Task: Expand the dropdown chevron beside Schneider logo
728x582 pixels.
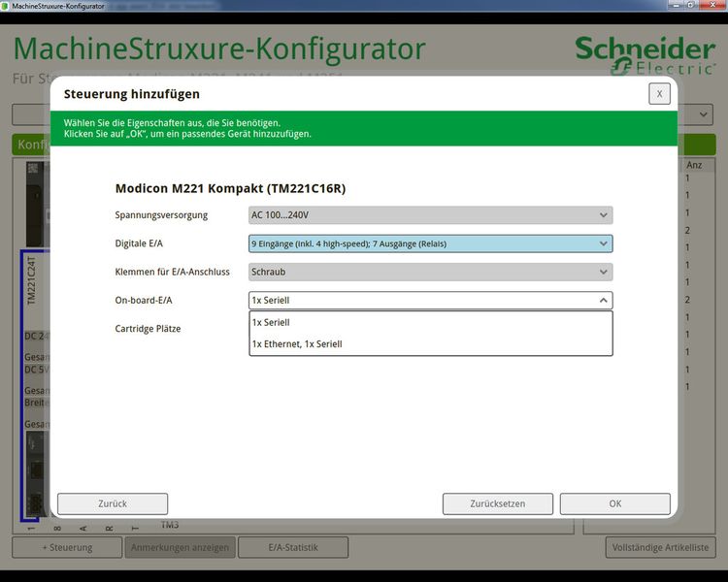Action: [x=704, y=114]
